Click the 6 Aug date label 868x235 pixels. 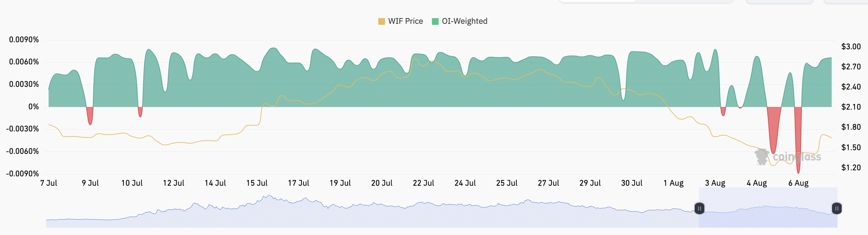[x=798, y=183]
